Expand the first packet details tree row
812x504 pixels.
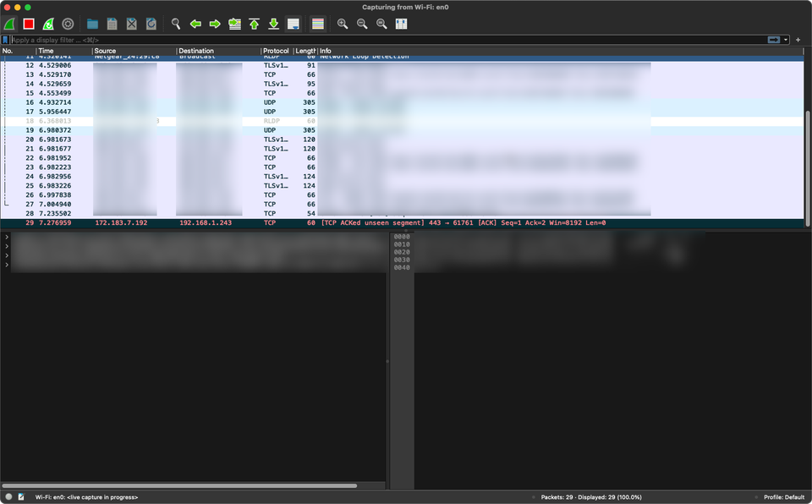7,237
